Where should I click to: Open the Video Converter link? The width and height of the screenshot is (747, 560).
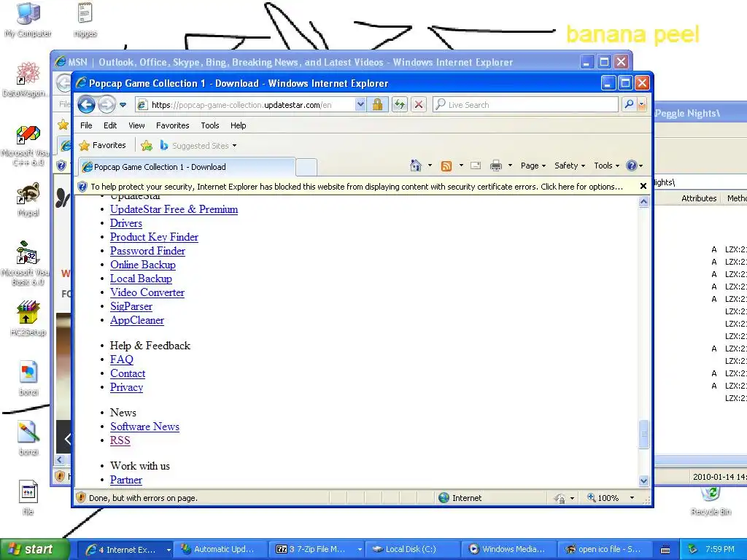pos(147,292)
